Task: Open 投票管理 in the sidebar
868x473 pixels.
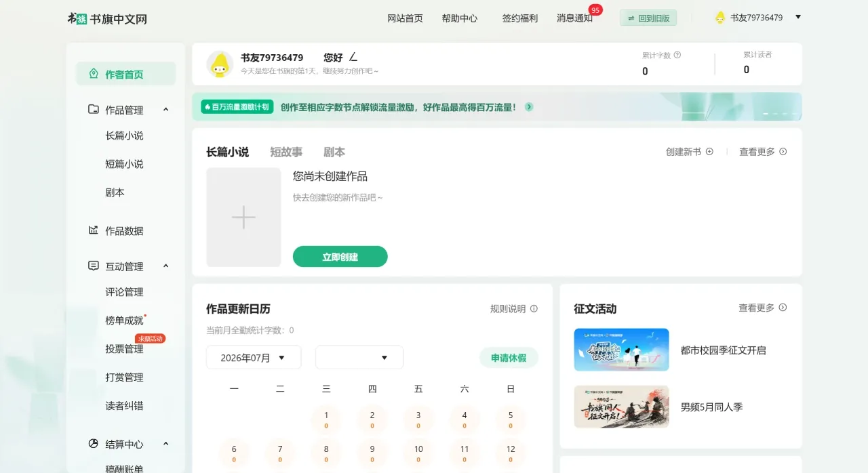Action: point(124,349)
